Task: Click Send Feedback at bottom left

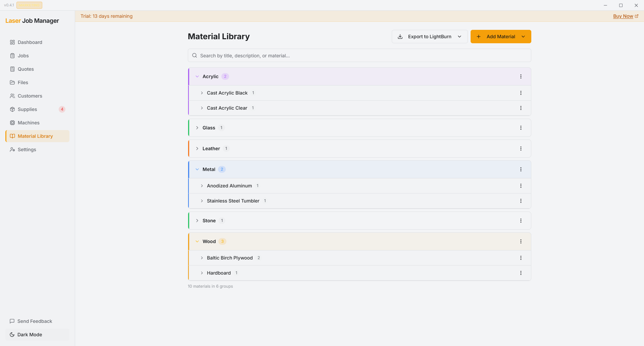Action: click(x=34, y=321)
